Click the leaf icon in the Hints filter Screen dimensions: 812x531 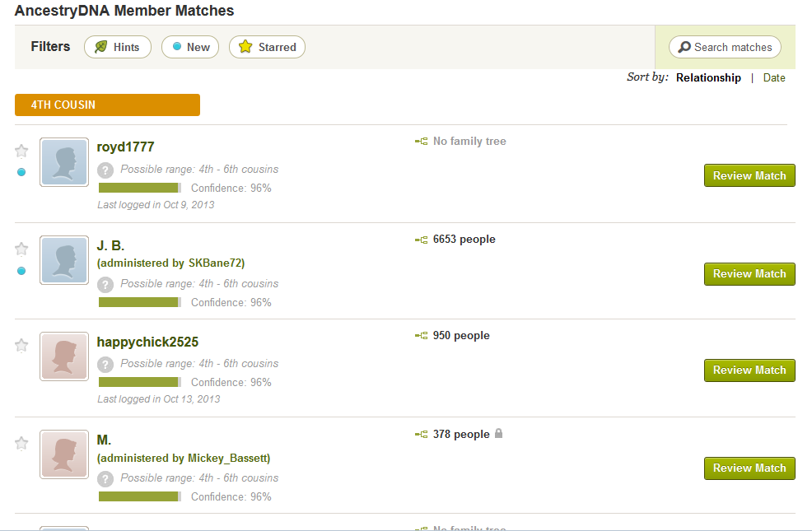click(x=101, y=47)
